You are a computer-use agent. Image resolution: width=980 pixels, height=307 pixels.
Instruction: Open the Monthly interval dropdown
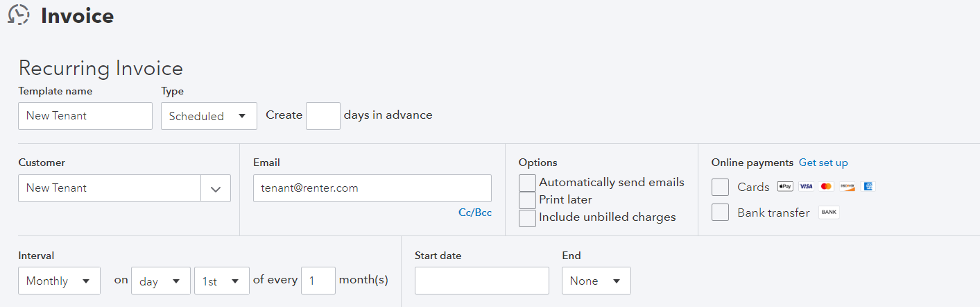click(59, 281)
